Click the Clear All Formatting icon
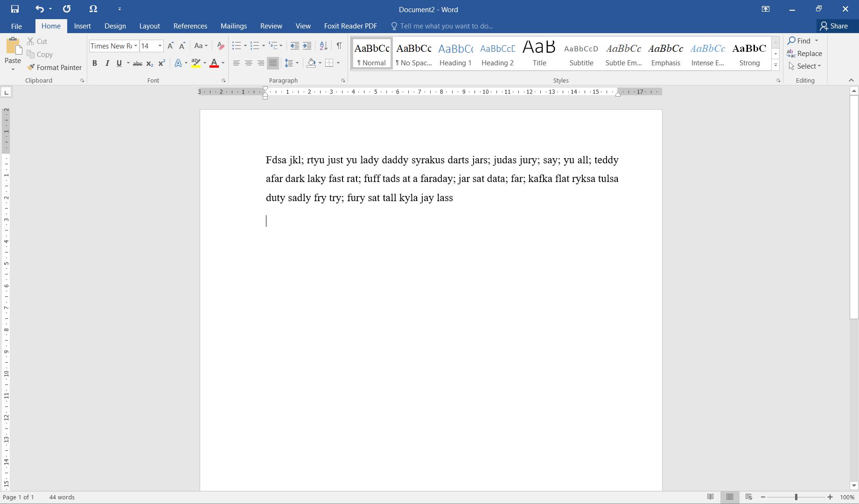The image size is (859, 504). [221, 46]
